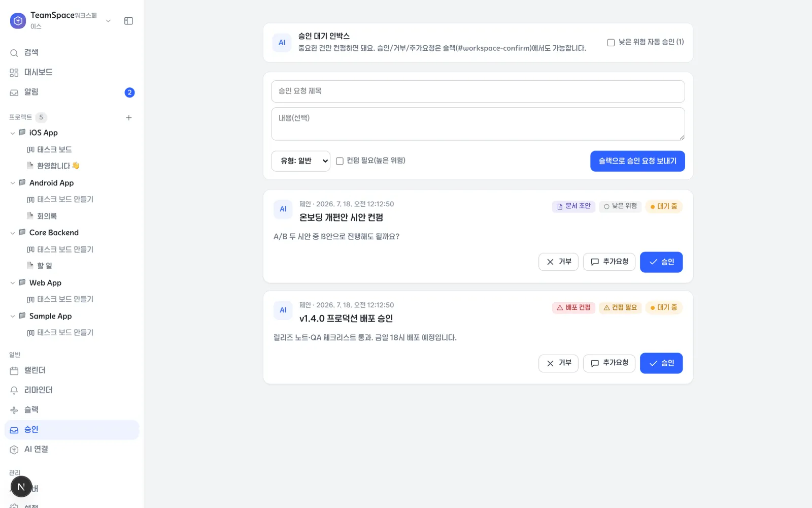Collapse the Web App project

coord(13,283)
